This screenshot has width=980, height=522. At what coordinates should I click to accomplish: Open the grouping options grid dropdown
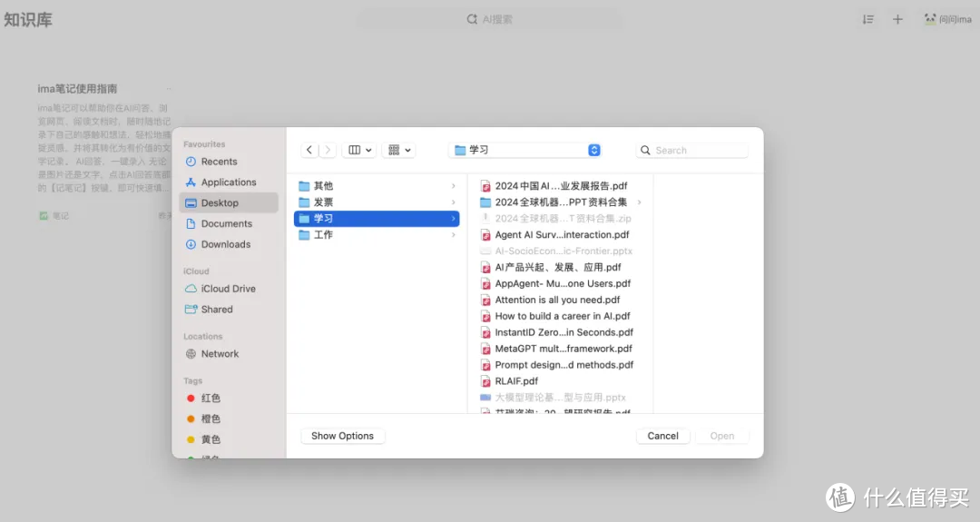[x=399, y=150]
